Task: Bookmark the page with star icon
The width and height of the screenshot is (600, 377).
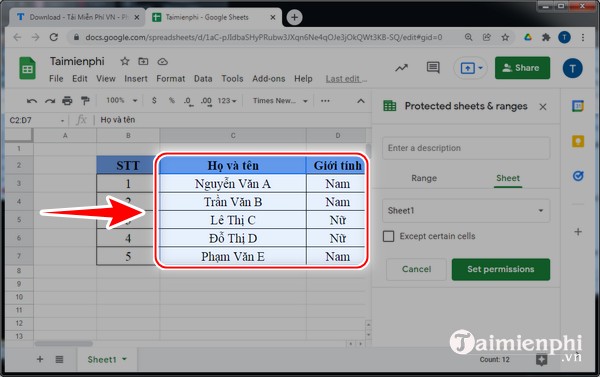Action: point(505,37)
